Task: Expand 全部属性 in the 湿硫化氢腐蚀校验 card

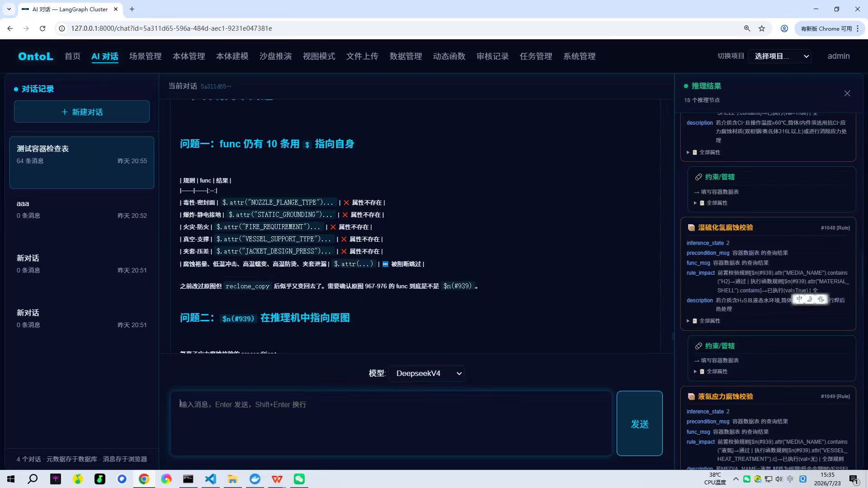Action: [x=703, y=321]
